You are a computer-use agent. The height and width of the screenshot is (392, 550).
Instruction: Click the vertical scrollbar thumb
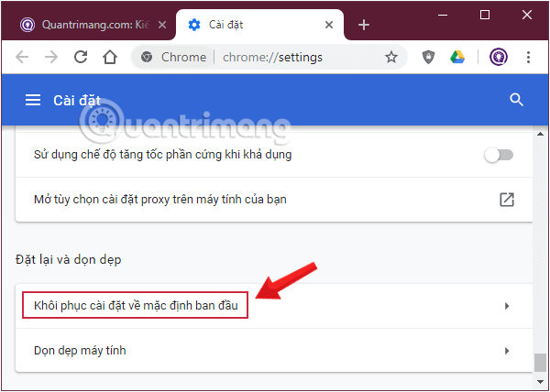tap(541, 363)
